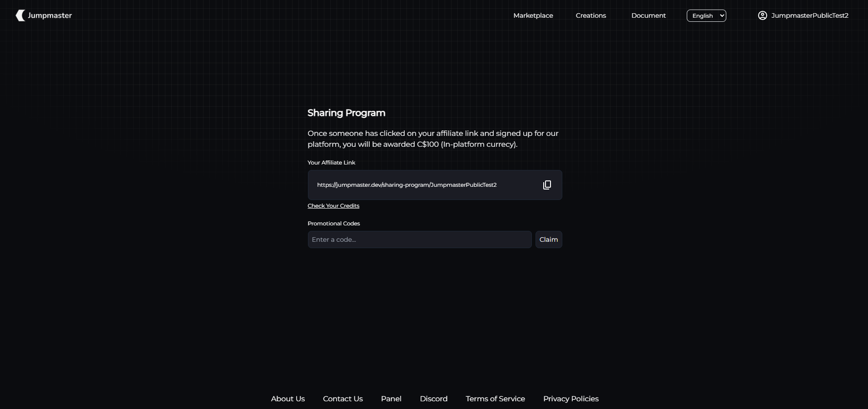The height and width of the screenshot is (409, 868).
Task: Click the Jumpmaster brand name text
Action: coord(50,15)
